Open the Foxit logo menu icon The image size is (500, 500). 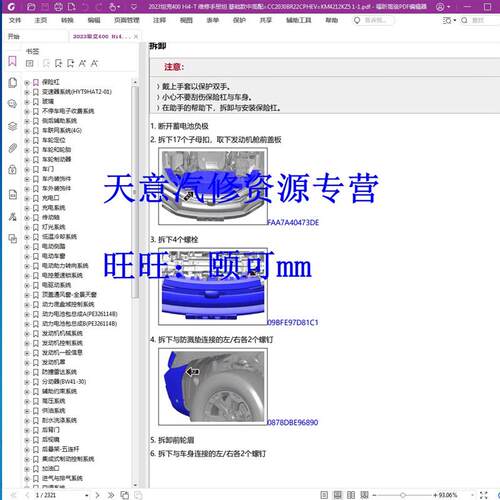click(x=11, y=7)
